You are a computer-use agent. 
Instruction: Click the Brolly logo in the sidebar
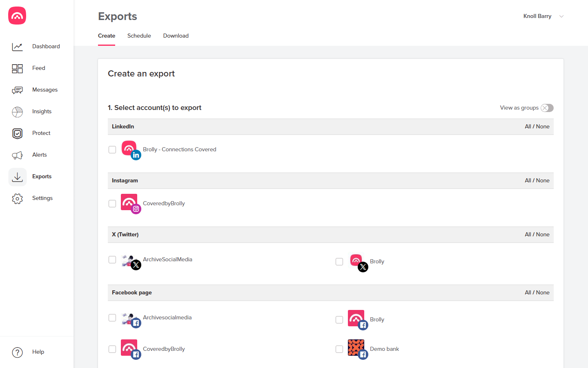(17, 16)
